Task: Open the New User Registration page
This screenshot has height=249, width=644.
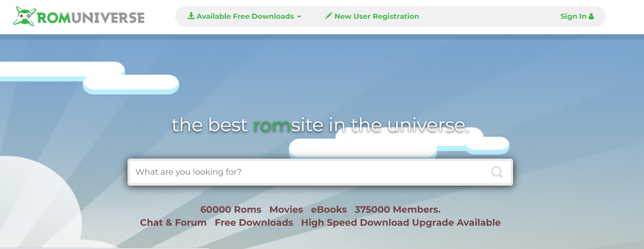Action: pyautogui.click(x=376, y=16)
